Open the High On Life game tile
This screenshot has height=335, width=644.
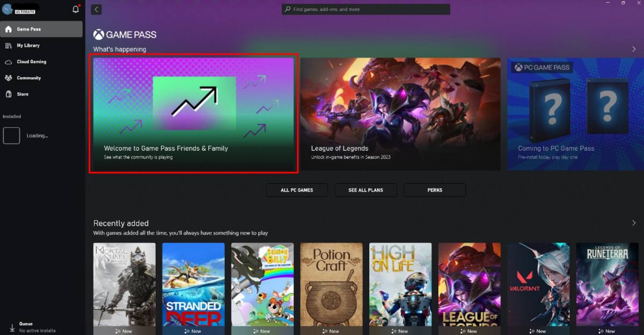400,288
